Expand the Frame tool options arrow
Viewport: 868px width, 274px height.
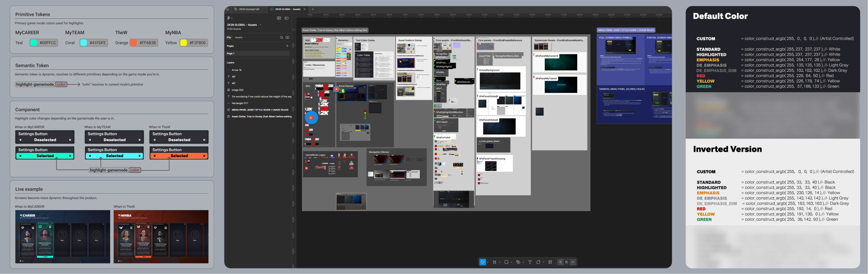pyautogui.click(x=500, y=262)
